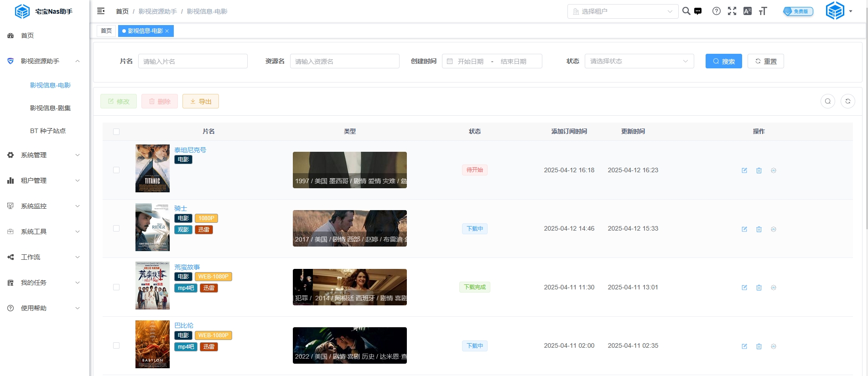Focus the 请输入资源名 input field
Viewport: 868px width, 376px height.
click(x=345, y=61)
